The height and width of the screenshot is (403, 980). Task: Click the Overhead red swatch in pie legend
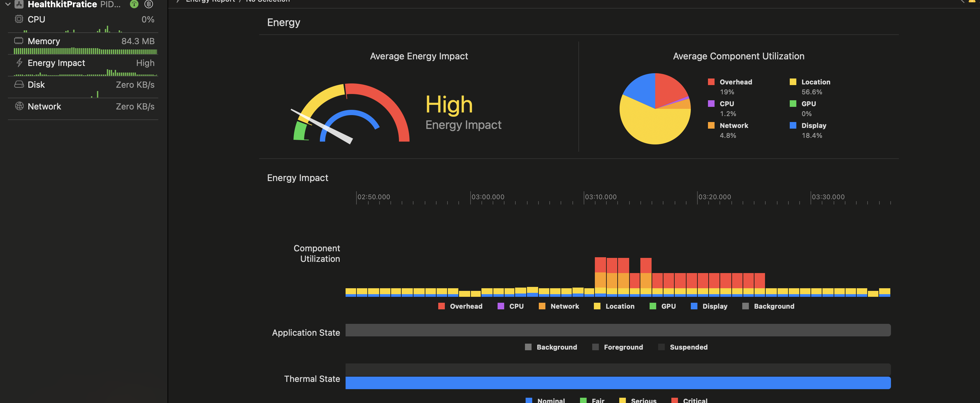[711, 82]
